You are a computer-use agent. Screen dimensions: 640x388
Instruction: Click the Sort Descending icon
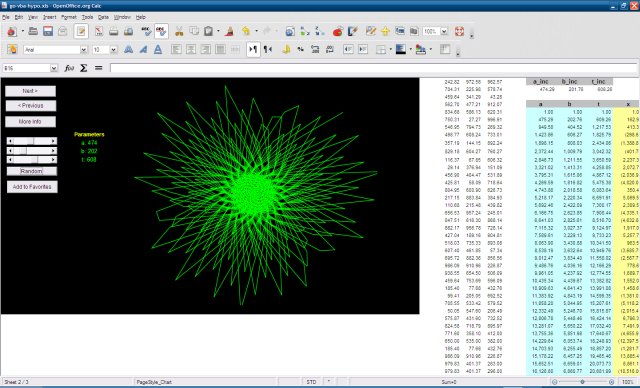[320, 31]
